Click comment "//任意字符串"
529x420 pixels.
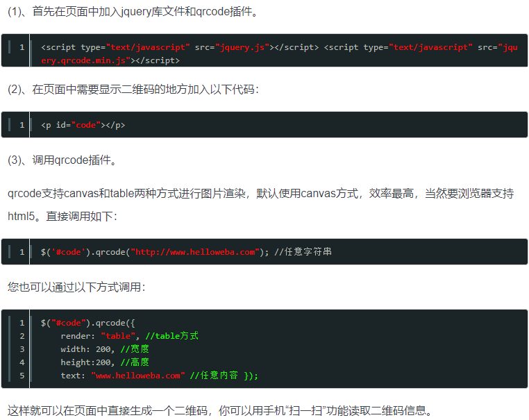click(x=303, y=252)
